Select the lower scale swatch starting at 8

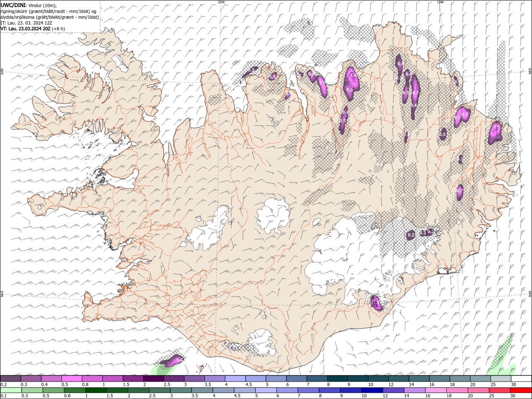click(x=330, y=390)
